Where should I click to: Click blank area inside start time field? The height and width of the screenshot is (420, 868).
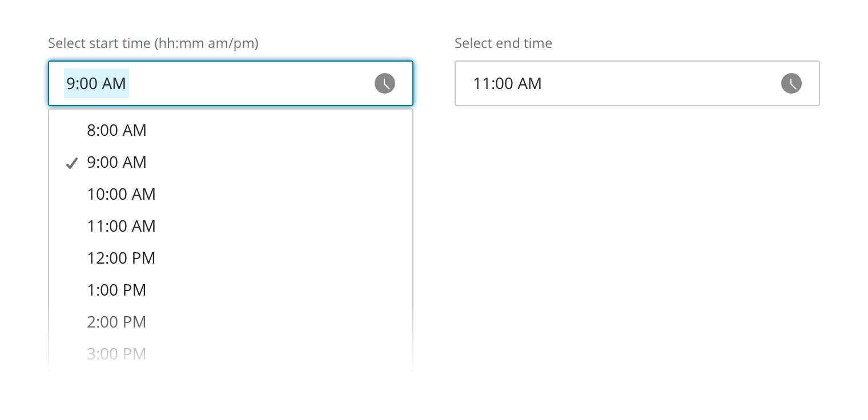point(251,83)
